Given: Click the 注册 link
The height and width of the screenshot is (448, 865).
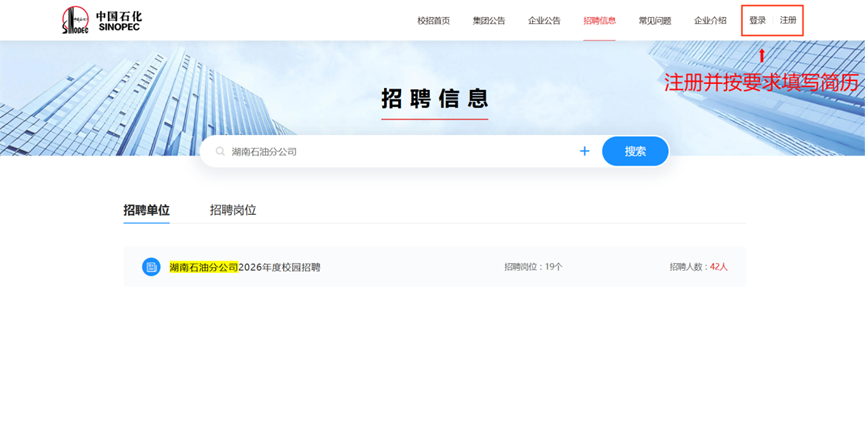Looking at the screenshot, I should coord(788,20).
